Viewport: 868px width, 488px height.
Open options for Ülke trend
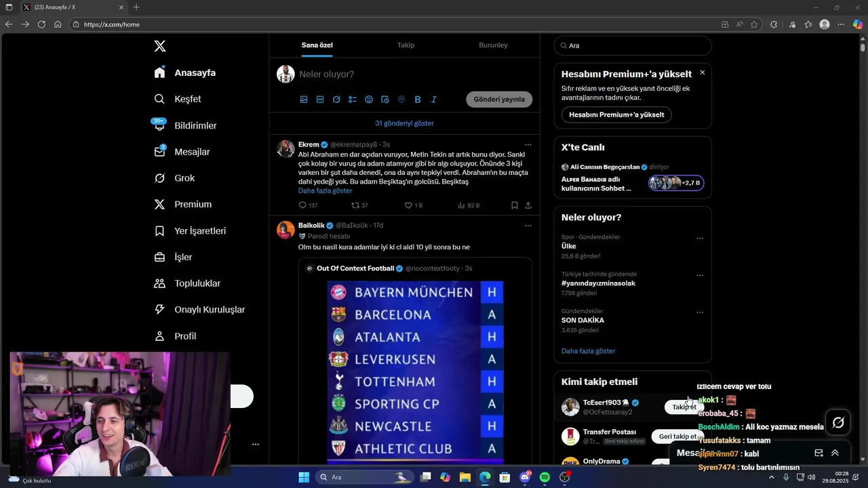coord(700,238)
